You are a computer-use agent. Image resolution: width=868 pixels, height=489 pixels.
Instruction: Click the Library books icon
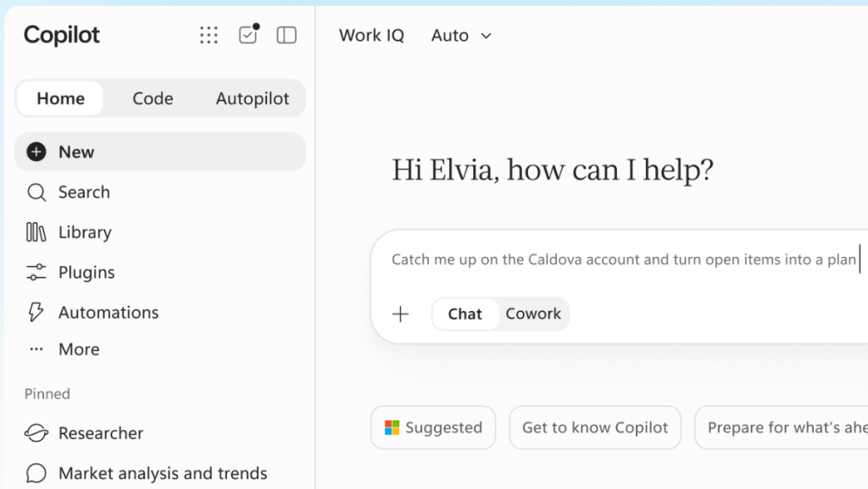(36, 232)
